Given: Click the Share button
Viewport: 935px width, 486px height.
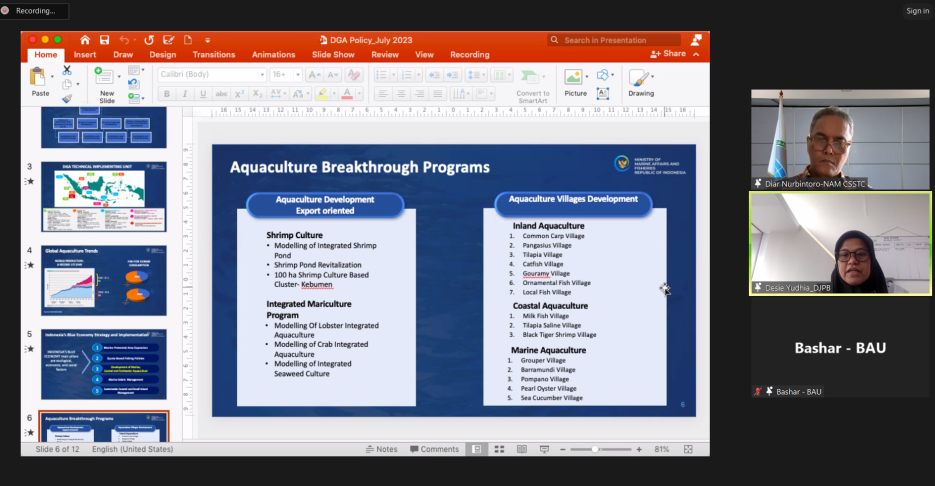Looking at the screenshot, I should click(669, 54).
